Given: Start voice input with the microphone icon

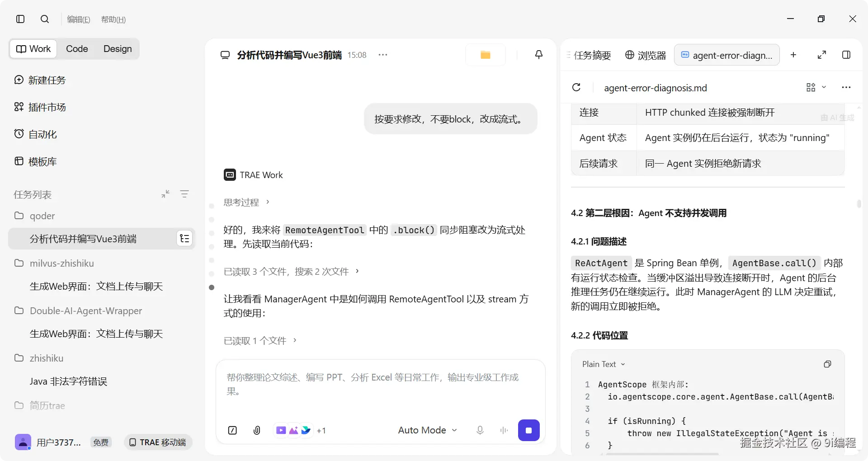Looking at the screenshot, I should 480,430.
